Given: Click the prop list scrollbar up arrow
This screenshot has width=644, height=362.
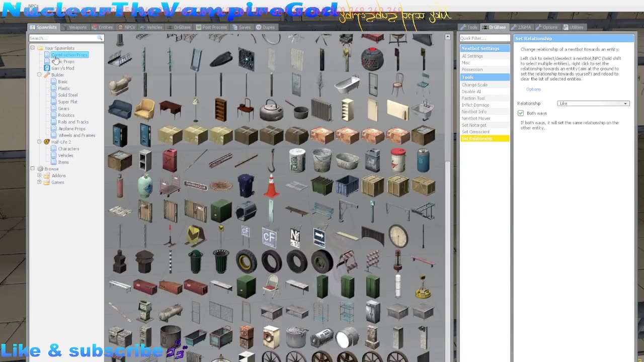Looking at the screenshot, I should [447, 37].
